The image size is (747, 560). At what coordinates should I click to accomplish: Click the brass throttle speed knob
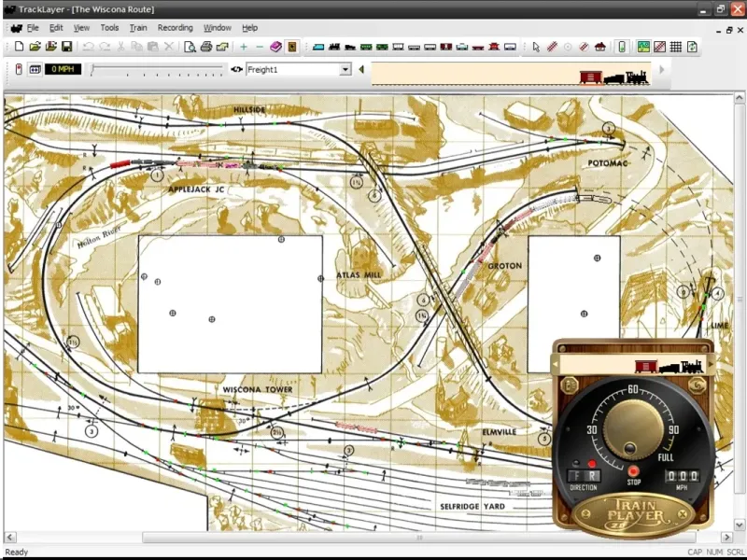click(x=633, y=429)
